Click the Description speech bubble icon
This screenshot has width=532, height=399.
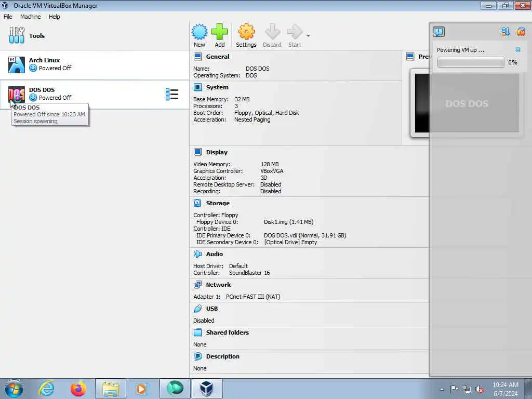198,356
